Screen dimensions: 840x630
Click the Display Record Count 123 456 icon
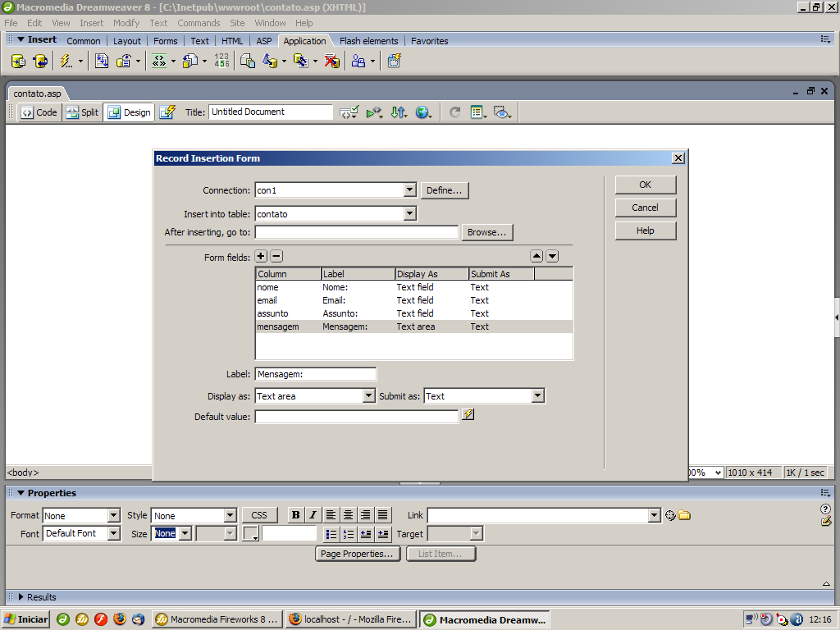pyautogui.click(x=221, y=61)
